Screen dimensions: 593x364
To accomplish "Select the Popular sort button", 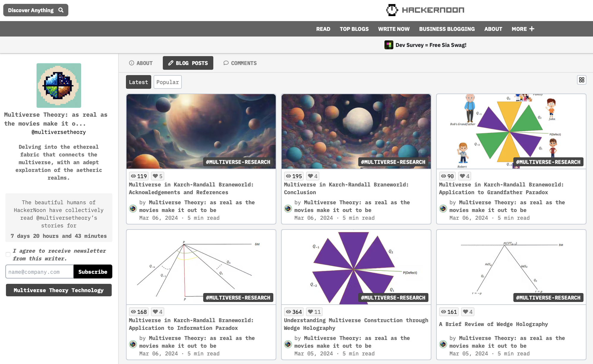I will (x=168, y=82).
